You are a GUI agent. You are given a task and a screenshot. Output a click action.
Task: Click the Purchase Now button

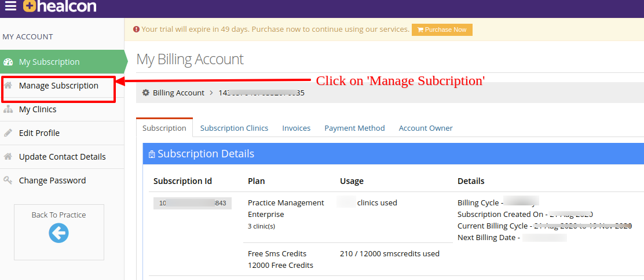[442, 30]
